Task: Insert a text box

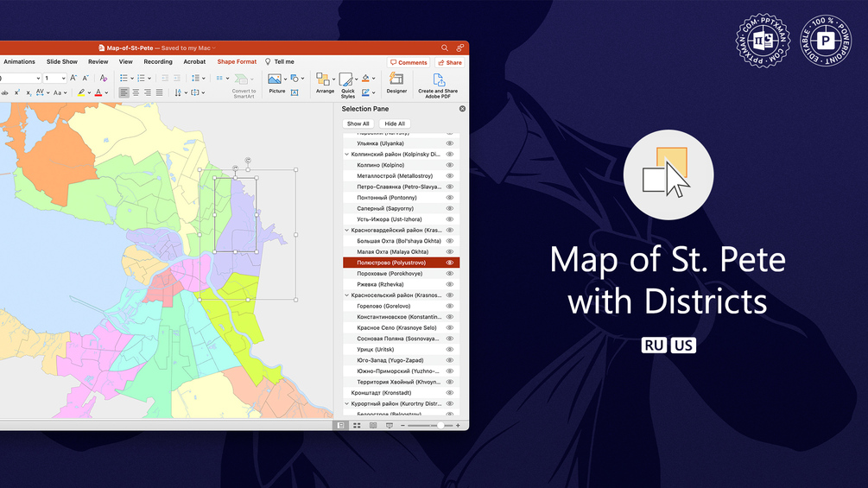Action: (295, 92)
